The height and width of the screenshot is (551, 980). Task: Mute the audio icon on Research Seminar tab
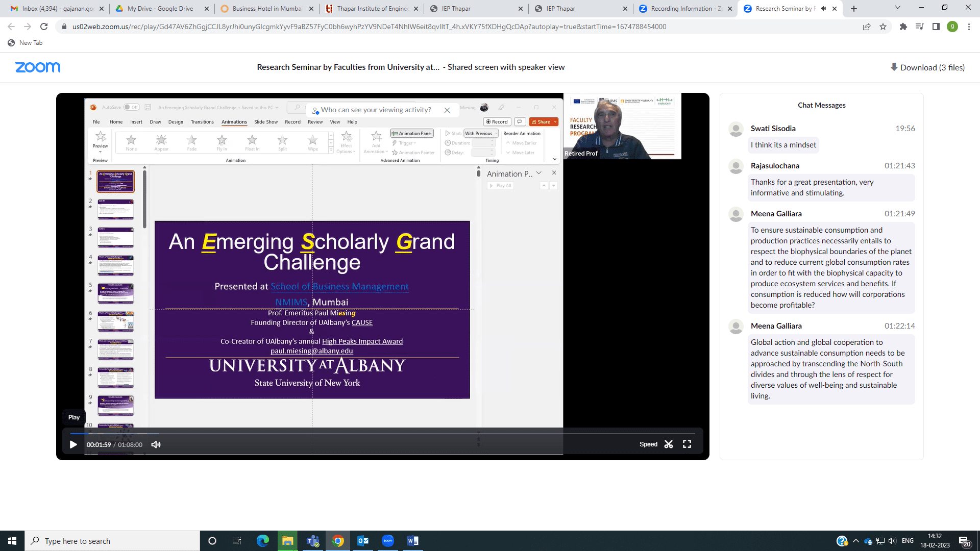point(823,9)
